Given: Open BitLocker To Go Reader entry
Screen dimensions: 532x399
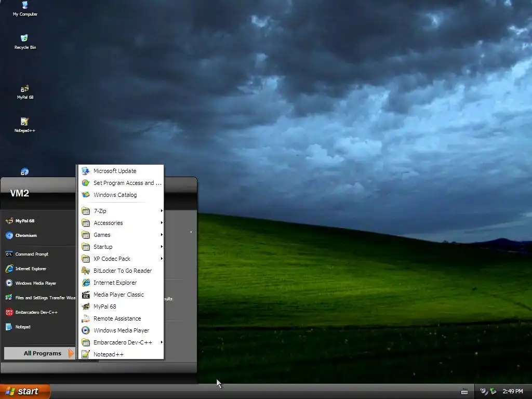Looking at the screenshot, I should (121, 271).
